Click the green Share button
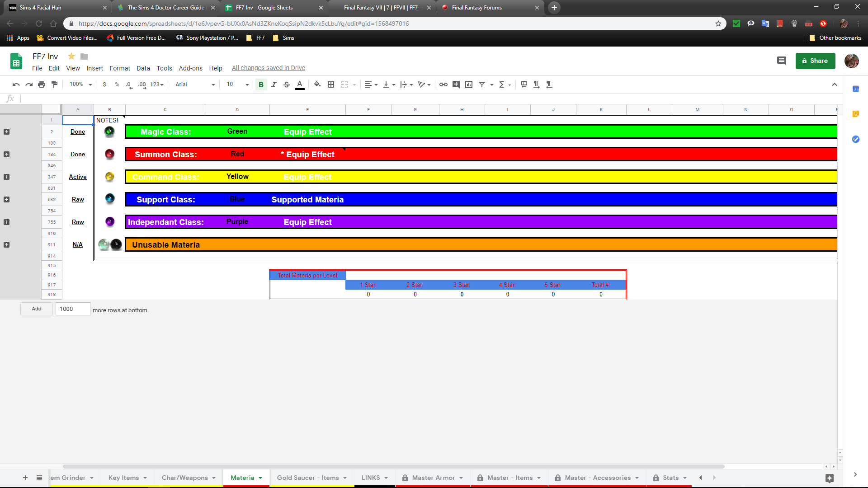 (x=815, y=61)
